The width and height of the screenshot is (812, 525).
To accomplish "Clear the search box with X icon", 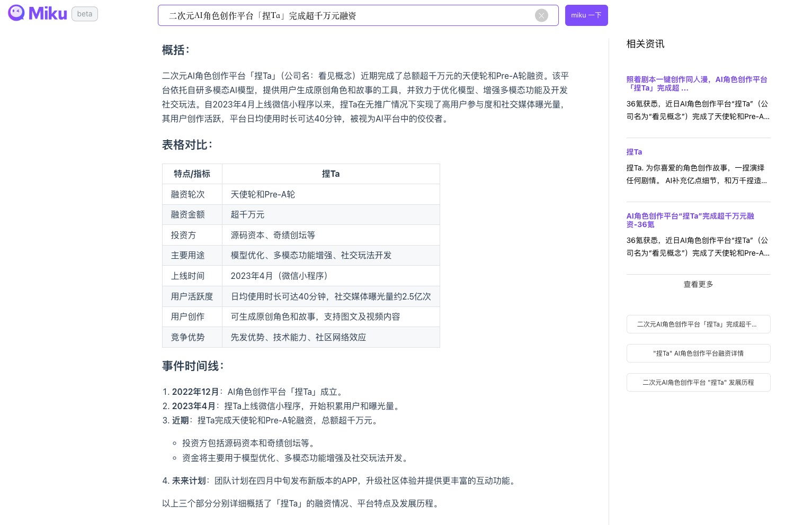I will click(541, 16).
